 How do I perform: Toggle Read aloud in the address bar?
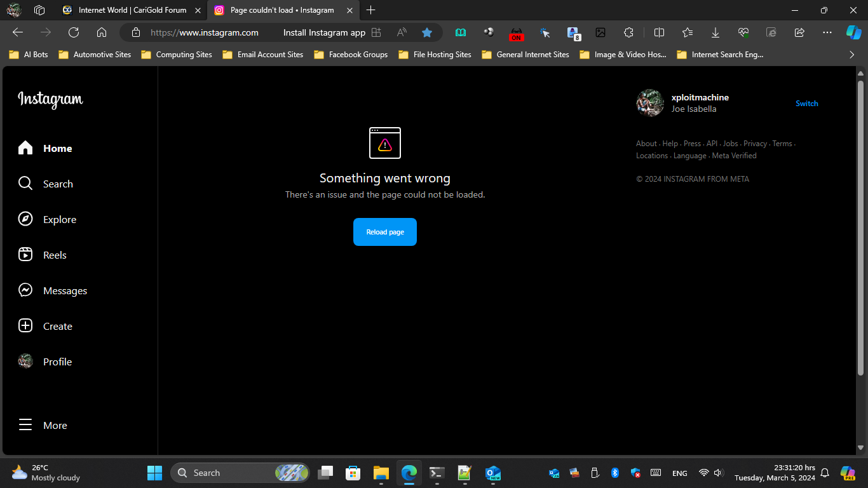coord(402,32)
